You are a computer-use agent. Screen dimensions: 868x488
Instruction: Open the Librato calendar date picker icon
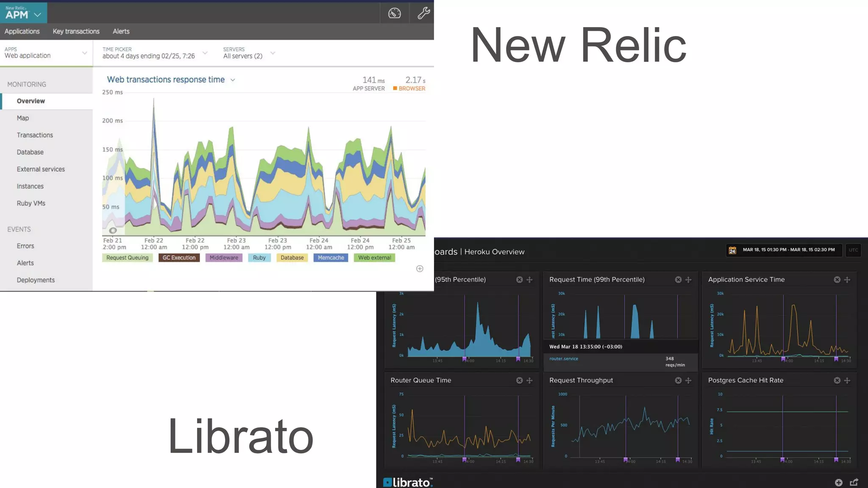tap(732, 250)
